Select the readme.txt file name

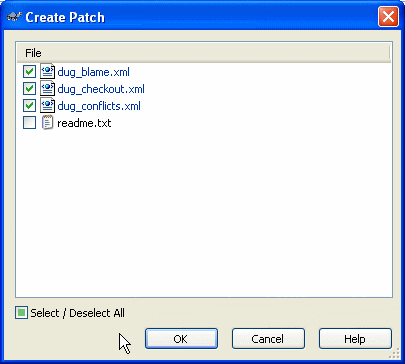(x=84, y=123)
